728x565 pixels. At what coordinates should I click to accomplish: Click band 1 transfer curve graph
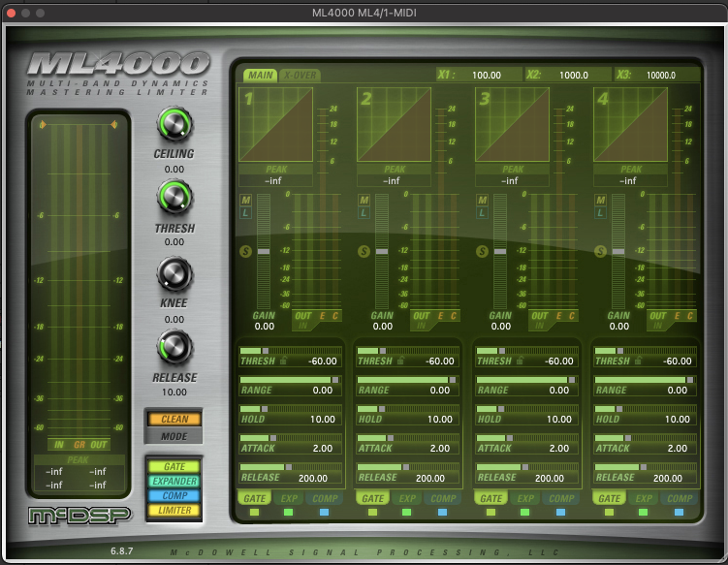(275, 124)
